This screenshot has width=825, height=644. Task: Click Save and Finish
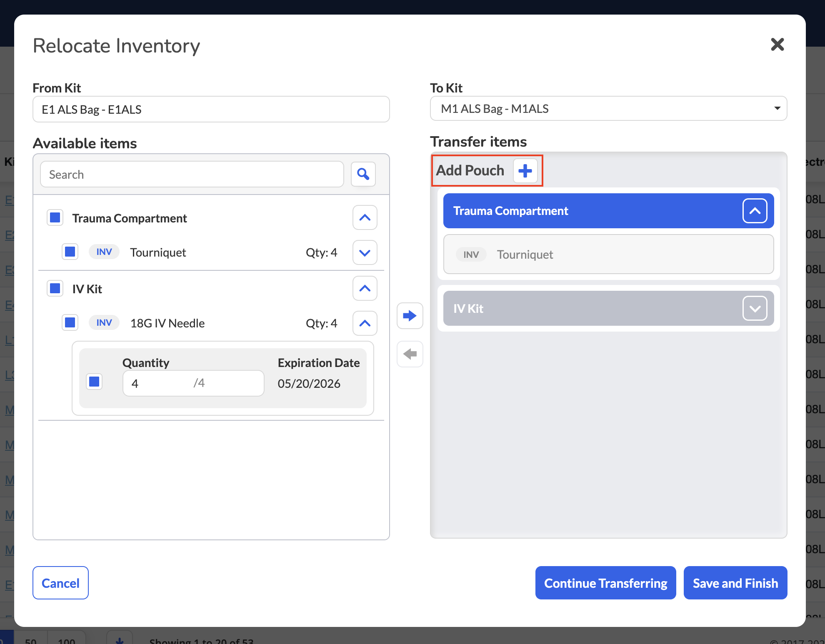pyautogui.click(x=735, y=583)
